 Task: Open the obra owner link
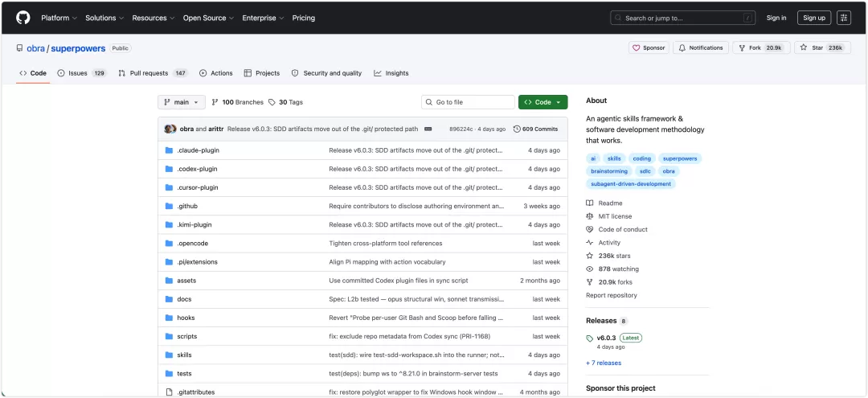click(x=35, y=48)
